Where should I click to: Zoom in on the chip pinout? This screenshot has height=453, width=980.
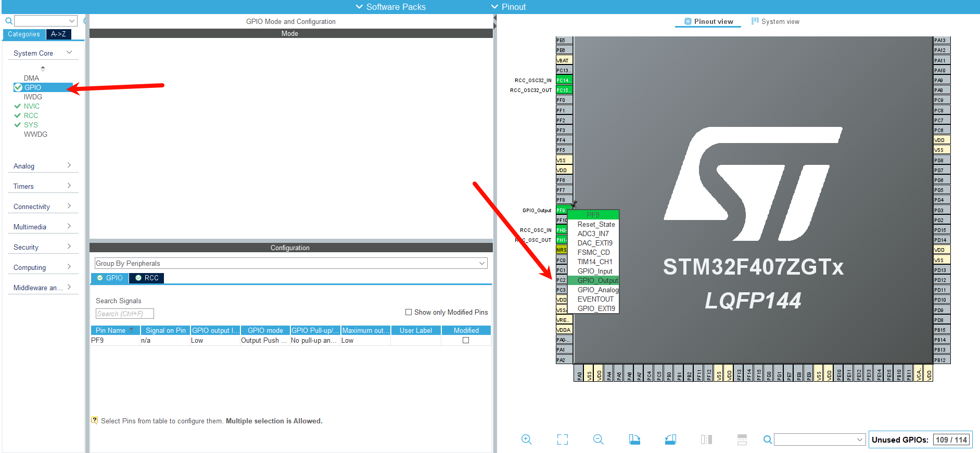pos(527,439)
